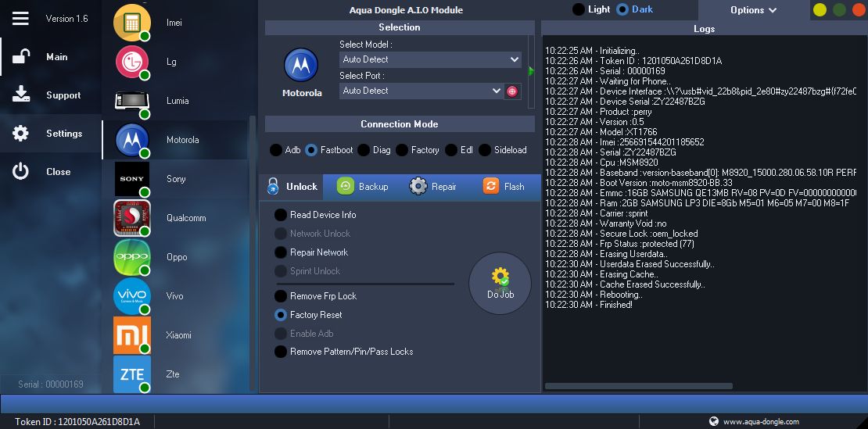The width and height of the screenshot is (868, 429).
Task: Click the Close label in sidebar
Action: tap(58, 171)
